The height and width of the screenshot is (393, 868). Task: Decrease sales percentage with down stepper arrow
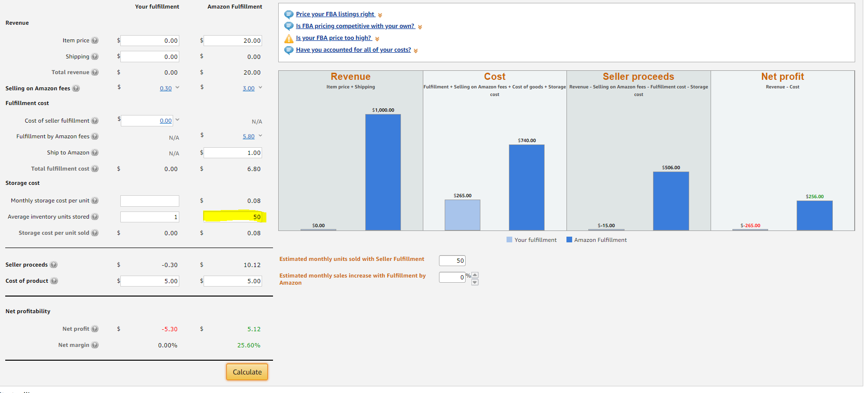pos(475,282)
